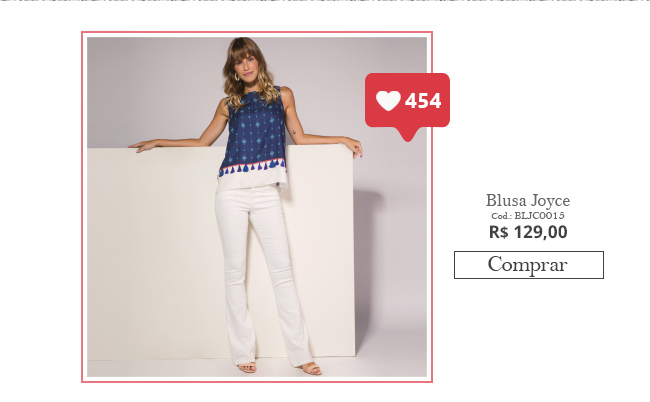Click the model's gold hoop earring
The width and height of the screenshot is (650, 402).
[237, 77]
